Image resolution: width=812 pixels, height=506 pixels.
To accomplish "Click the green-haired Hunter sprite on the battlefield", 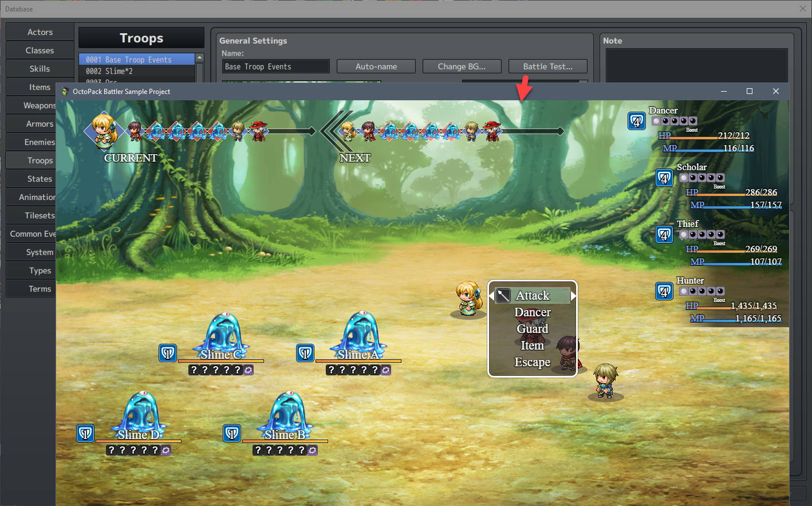I will coord(606,381).
